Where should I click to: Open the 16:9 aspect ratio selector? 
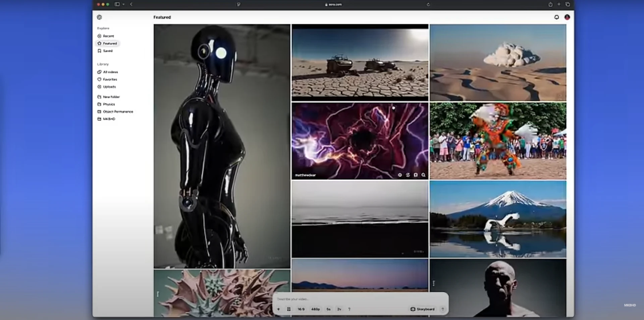pyautogui.click(x=301, y=309)
